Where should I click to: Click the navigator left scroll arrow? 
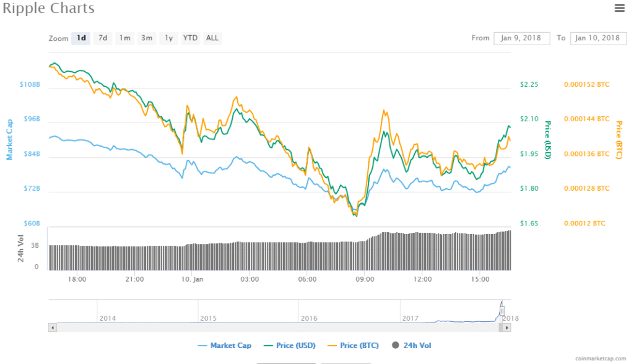53,327
